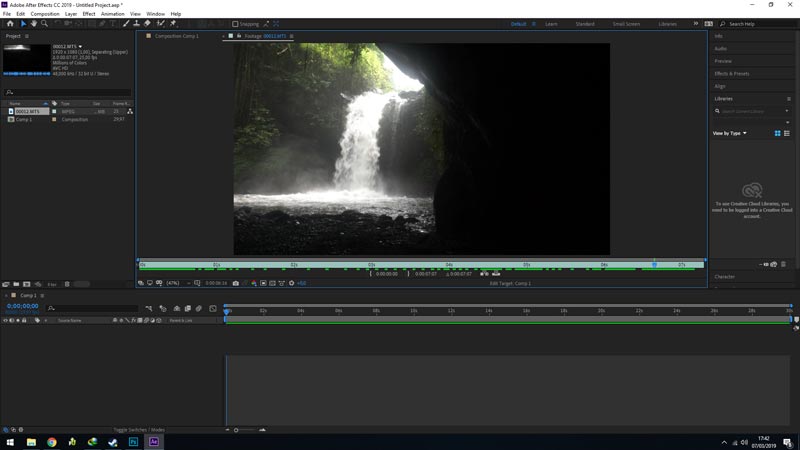Click the Home icon in toolbar

(x=10, y=23)
